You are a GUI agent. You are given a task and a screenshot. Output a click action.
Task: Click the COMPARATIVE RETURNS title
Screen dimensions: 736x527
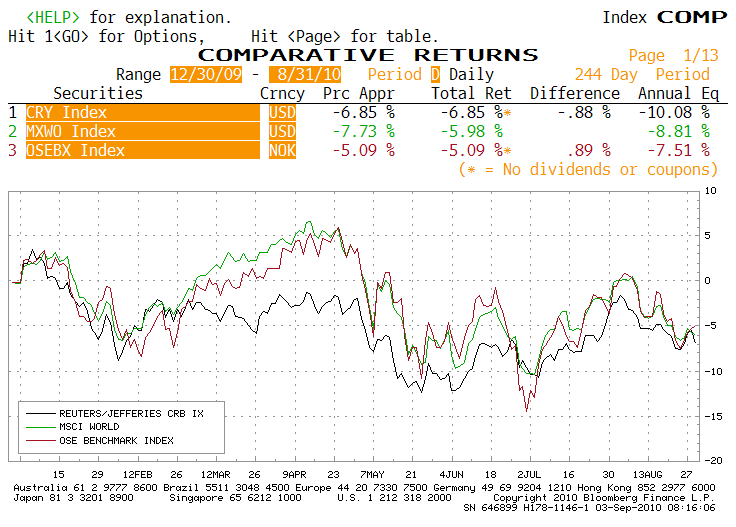pyautogui.click(x=368, y=55)
